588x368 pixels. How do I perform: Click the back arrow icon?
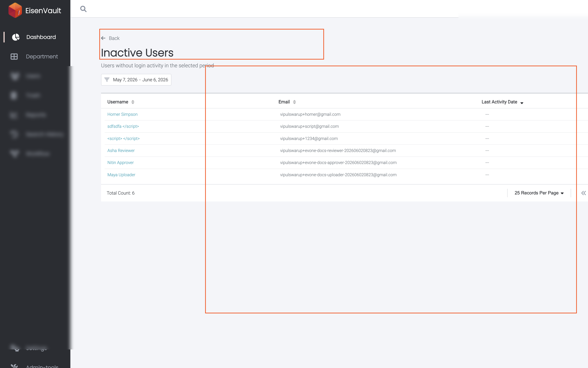103,38
